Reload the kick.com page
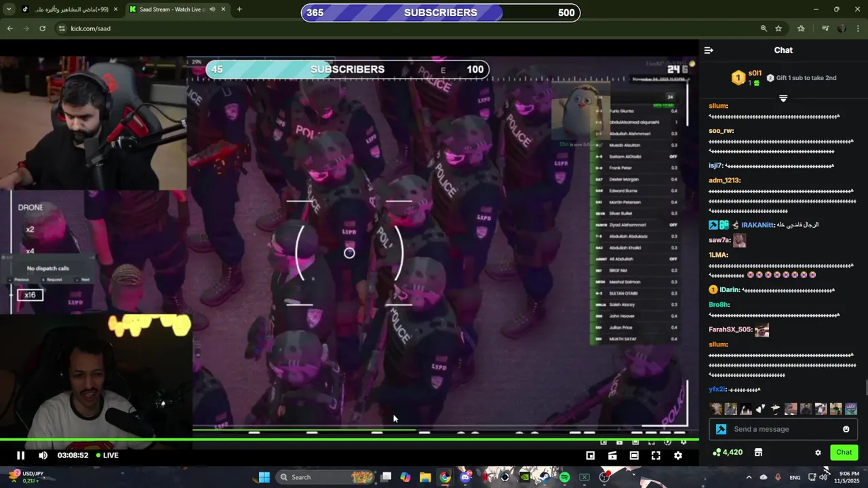 42,28
